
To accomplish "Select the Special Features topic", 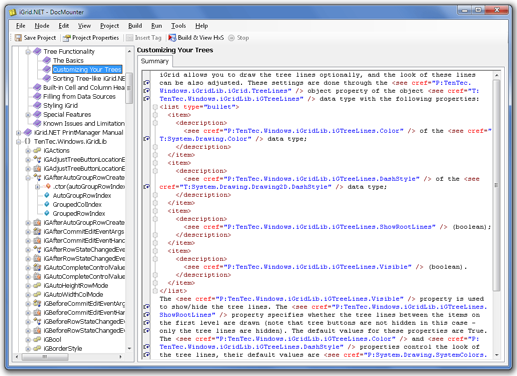I will [67, 114].
